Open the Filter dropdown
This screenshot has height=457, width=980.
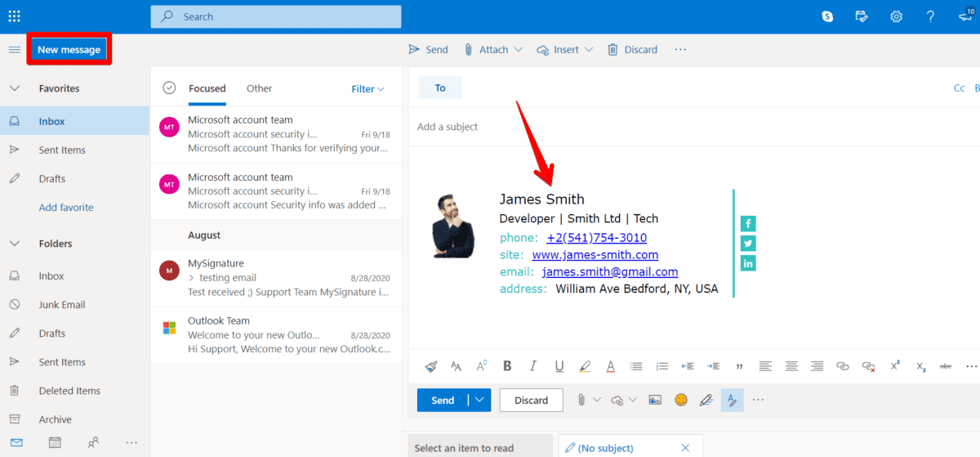(367, 89)
